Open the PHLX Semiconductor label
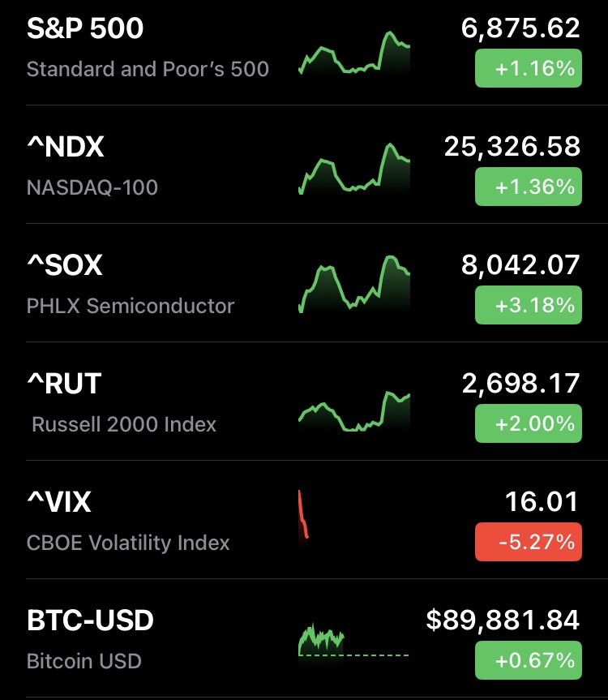Screen dimensions: 608x700 pyautogui.click(x=131, y=307)
